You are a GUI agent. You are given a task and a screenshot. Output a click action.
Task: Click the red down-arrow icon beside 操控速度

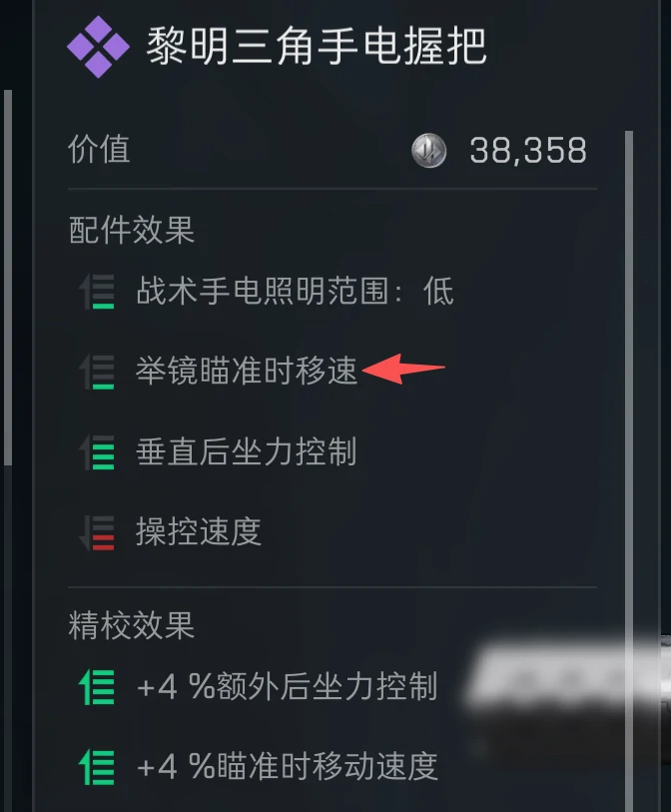pos(97,532)
